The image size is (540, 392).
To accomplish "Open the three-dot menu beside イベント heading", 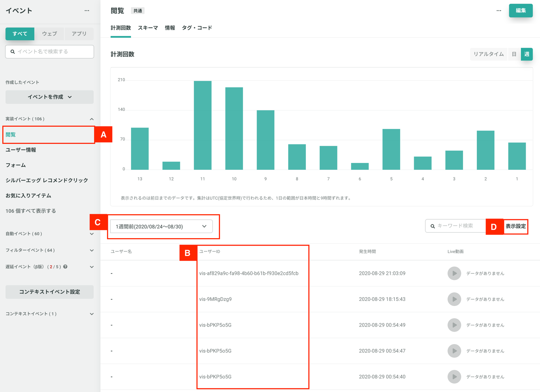I will click(87, 10).
